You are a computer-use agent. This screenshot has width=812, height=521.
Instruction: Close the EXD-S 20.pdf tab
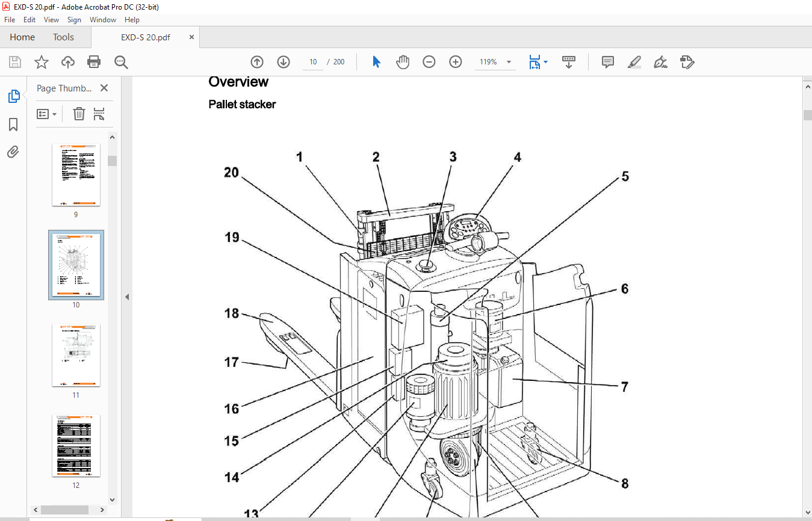point(192,37)
